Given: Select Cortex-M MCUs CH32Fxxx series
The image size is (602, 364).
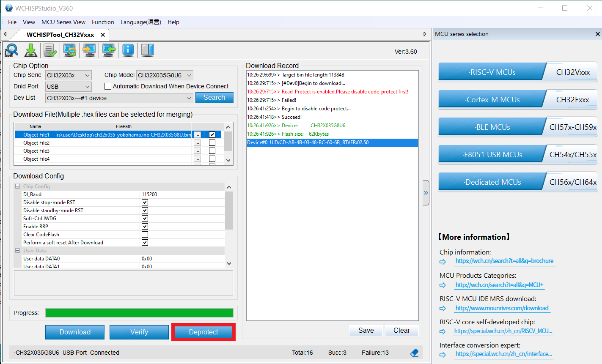Looking at the screenshot, I should point(518,99).
